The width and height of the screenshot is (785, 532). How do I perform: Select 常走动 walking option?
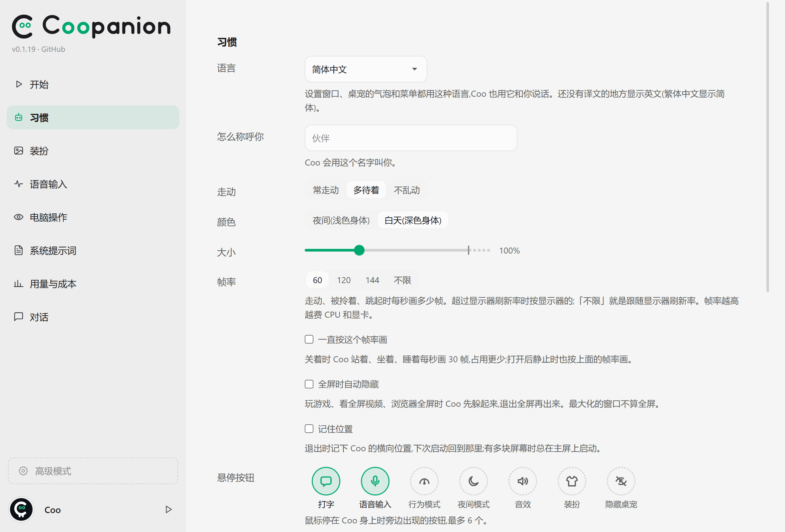pyautogui.click(x=326, y=190)
